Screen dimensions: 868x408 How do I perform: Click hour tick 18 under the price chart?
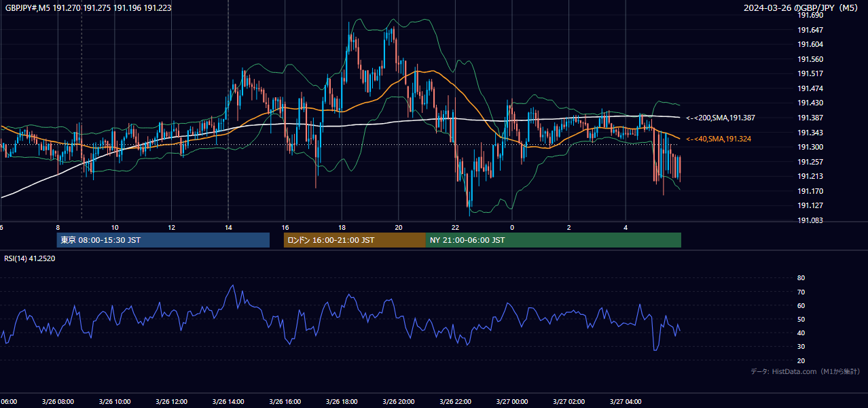[342, 228]
